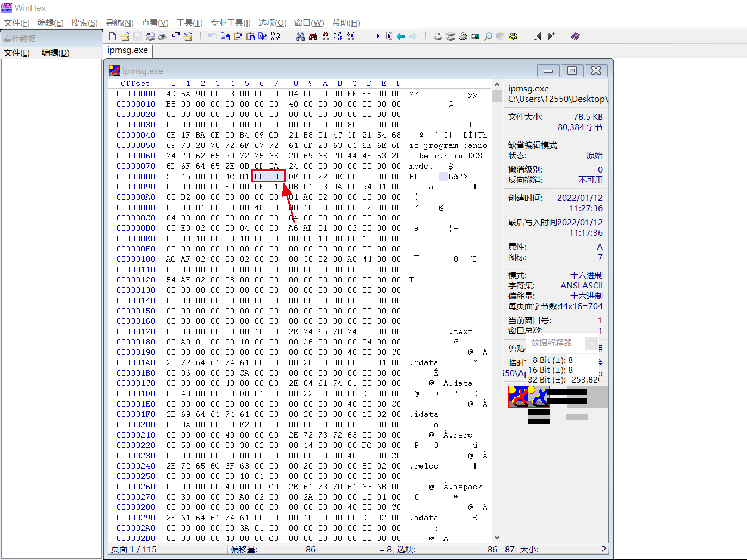Open the 窗口(W) menu
The height and width of the screenshot is (560, 747).
tap(309, 22)
